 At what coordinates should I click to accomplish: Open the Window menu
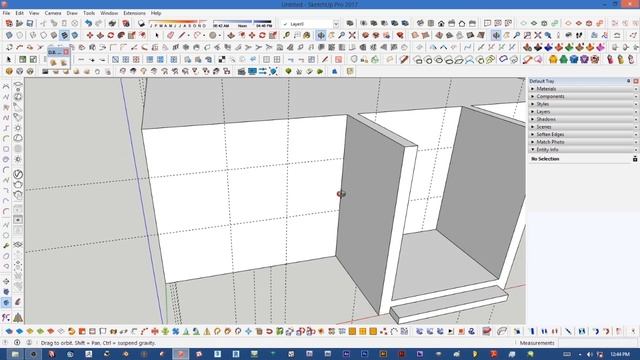(109, 13)
